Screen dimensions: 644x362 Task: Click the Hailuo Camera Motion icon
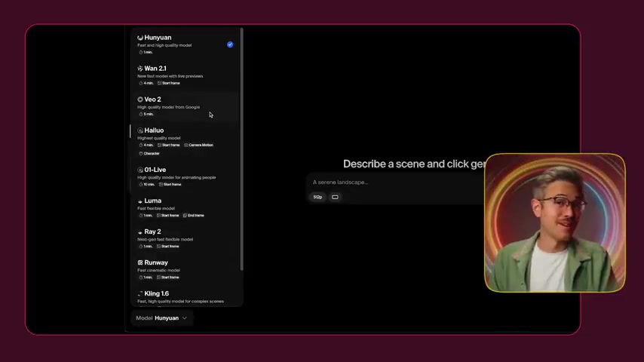point(186,145)
